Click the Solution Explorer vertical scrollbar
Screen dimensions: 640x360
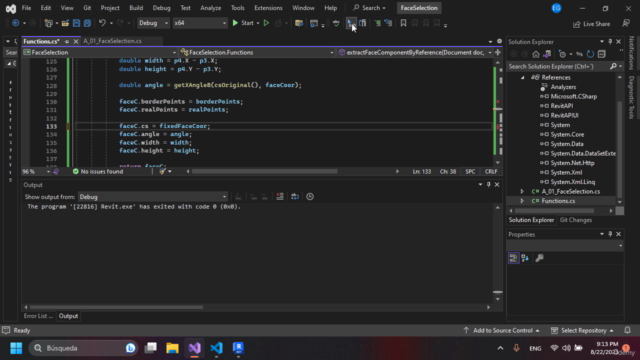click(620, 148)
